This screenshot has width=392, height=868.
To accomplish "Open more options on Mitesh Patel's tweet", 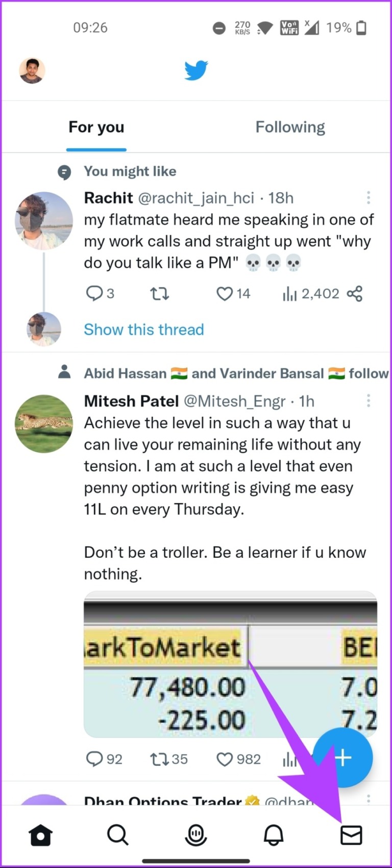I will click(x=369, y=402).
